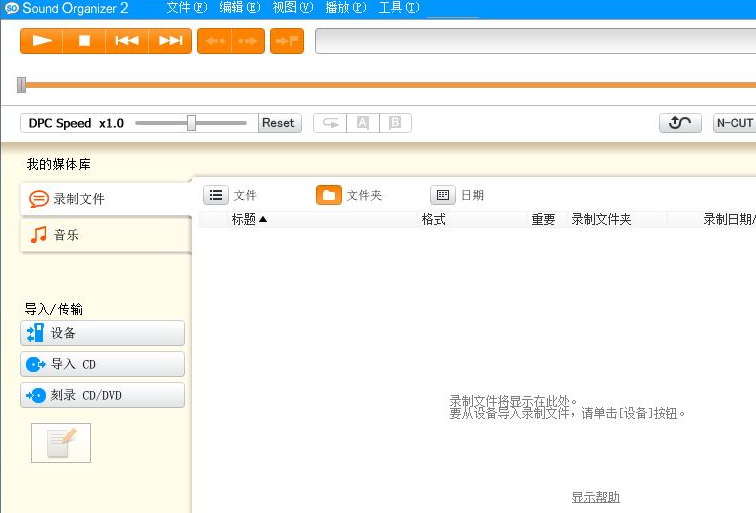Skip to the next track
Screen dimensions: 756x513
coord(170,40)
